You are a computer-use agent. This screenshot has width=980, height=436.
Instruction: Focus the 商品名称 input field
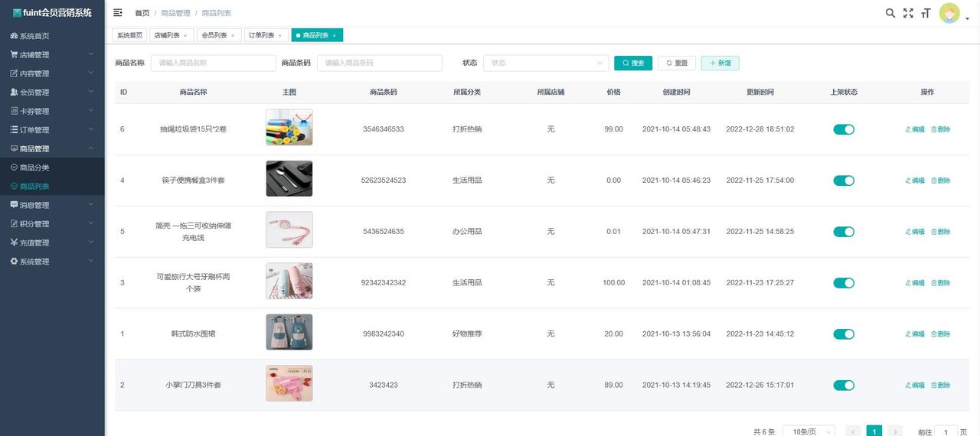point(213,63)
